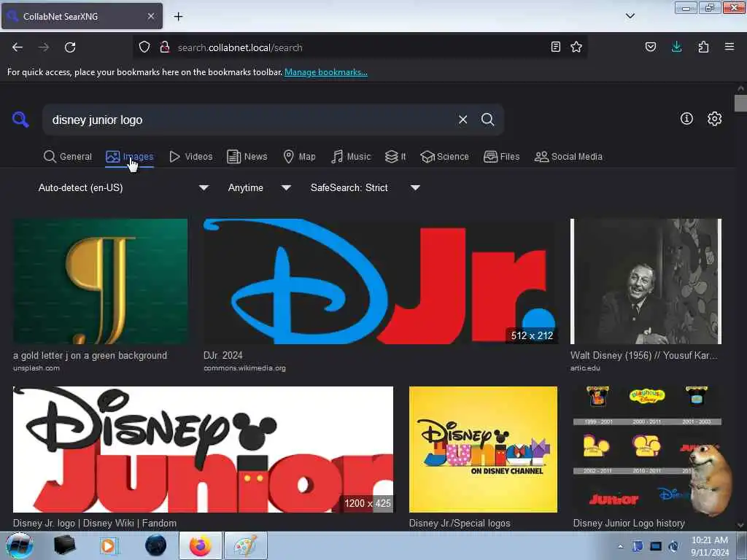Open the Downloads panel
This screenshot has width=747, height=560.
pyautogui.click(x=676, y=47)
